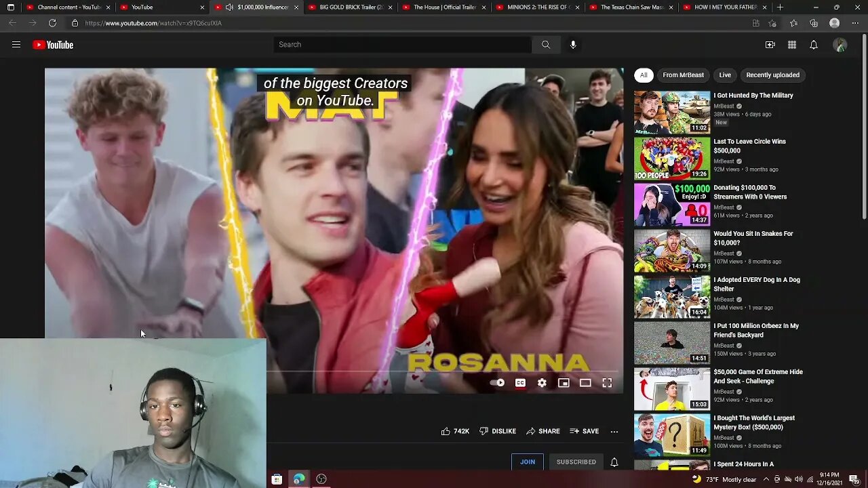The width and height of the screenshot is (868, 488).
Task: Open the browser collections icon
Action: click(x=814, y=23)
